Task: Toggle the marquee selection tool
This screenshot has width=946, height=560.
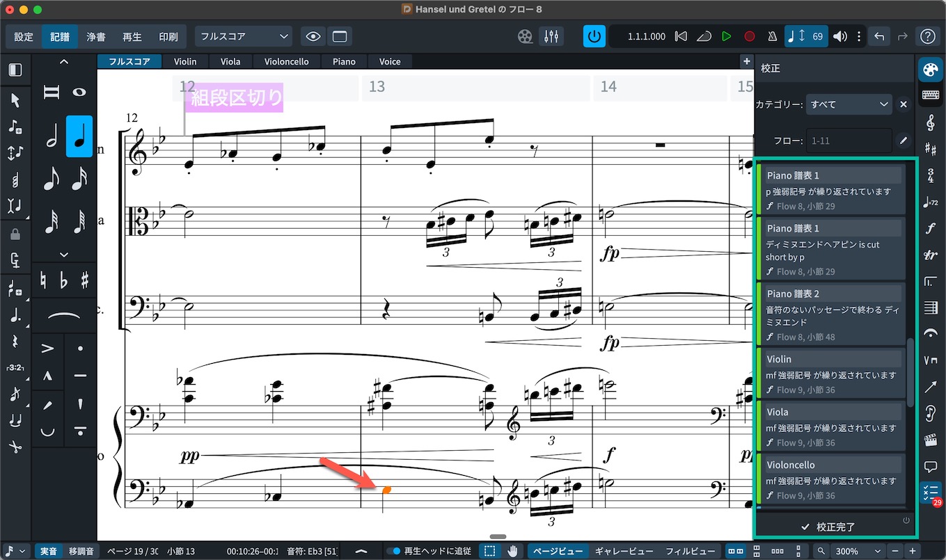Action: [490, 551]
